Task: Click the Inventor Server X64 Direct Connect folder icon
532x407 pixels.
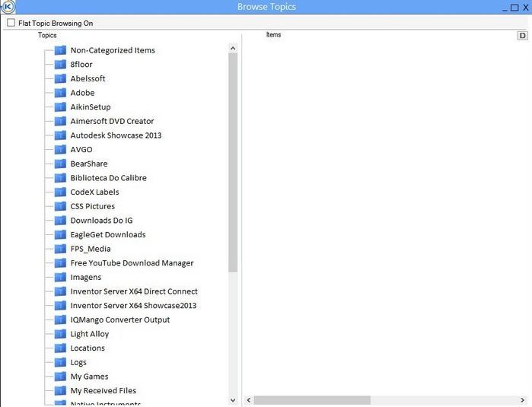Action: click(x=60, y=291)
